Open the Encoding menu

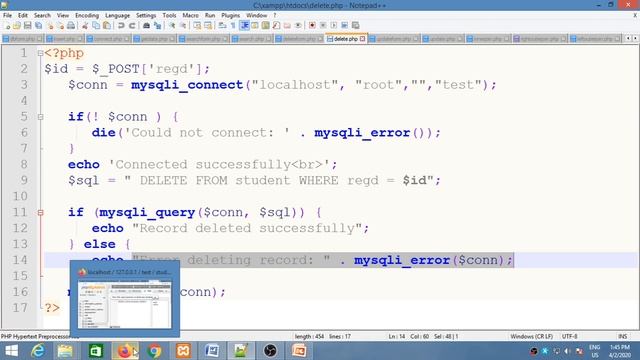point(87,16)
